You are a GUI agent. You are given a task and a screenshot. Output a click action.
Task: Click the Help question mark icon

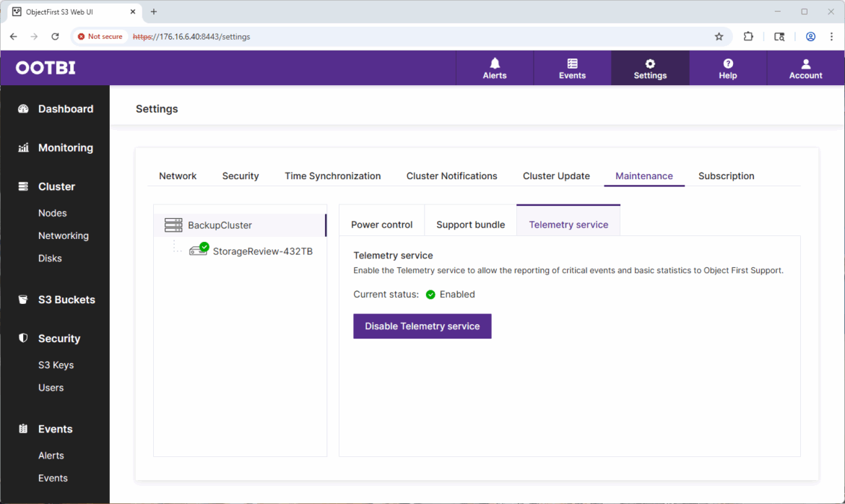pos(728,64)
